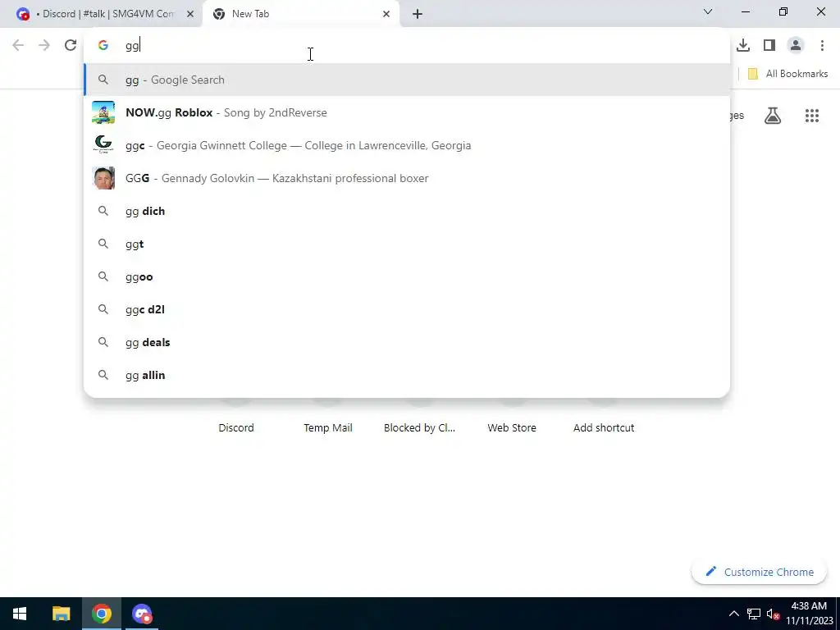The width and height of the screenshot is (840, 630).
Task: Focus the address bar containing gg
Action: 407,46
